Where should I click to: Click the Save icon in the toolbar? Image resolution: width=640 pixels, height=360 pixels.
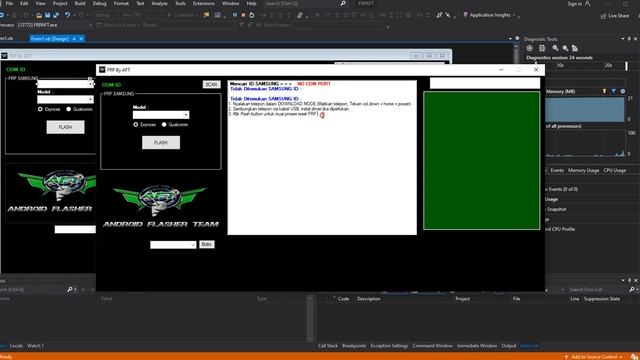(x=47, y=15)
